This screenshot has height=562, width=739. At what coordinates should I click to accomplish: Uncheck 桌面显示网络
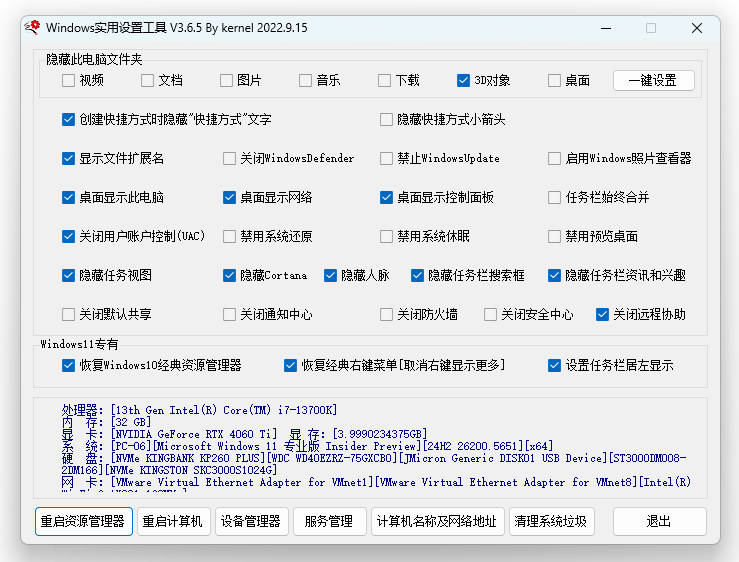230,198
